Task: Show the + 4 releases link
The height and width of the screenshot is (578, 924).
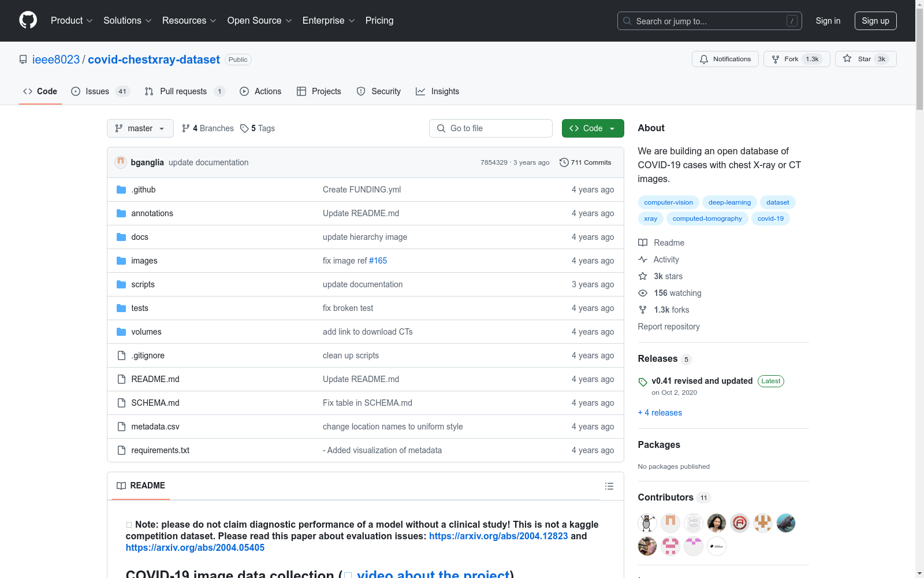Action: (x=660, y=413)
